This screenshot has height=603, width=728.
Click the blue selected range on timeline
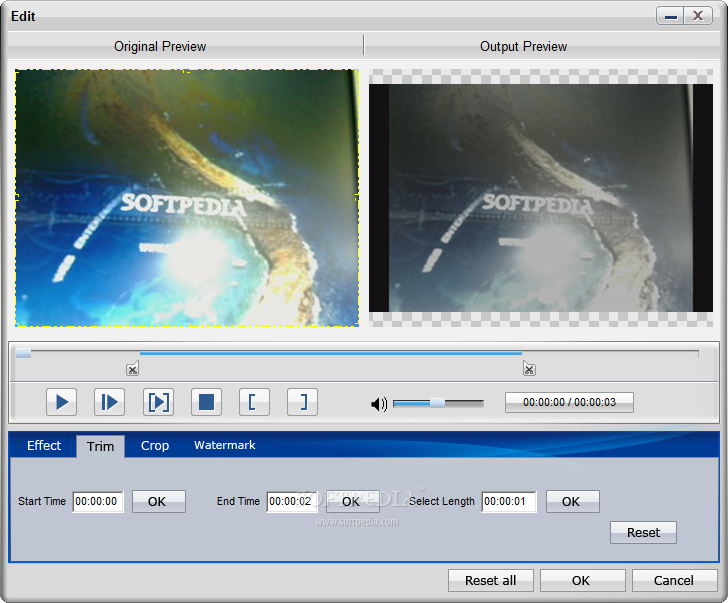(331, 354)
